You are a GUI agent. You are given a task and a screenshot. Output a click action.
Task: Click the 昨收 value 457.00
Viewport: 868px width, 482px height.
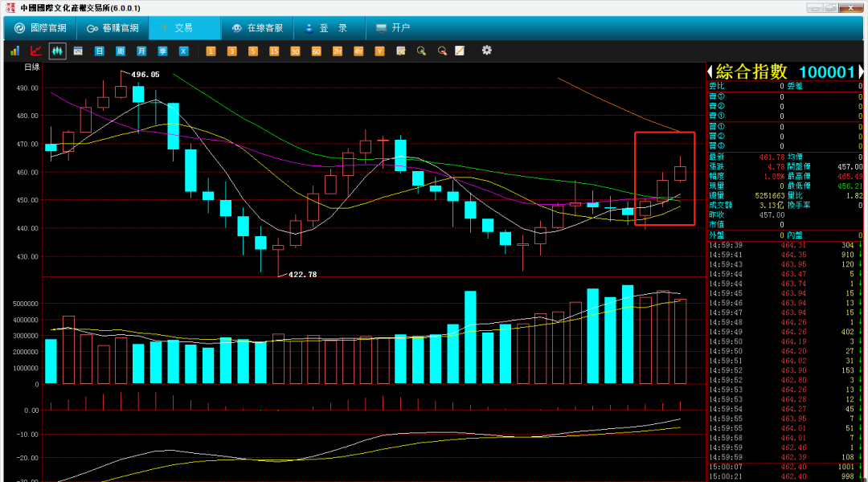click(x=772, y=215)
